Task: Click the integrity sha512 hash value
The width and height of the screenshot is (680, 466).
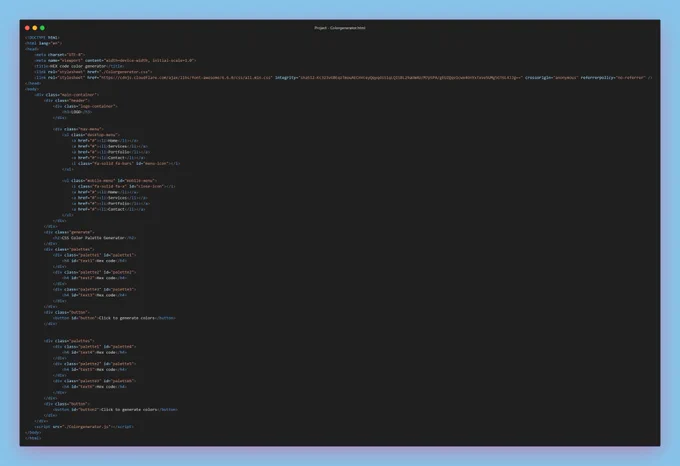Action: pos(411,78)
